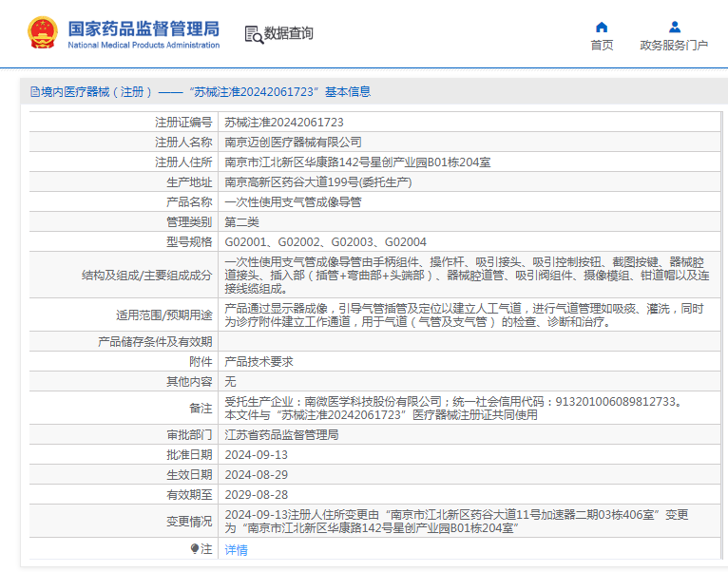This screenshot has height=572, width=728.
Task: Click approval department 江苏省药品监督管理局
Action: 281,434
